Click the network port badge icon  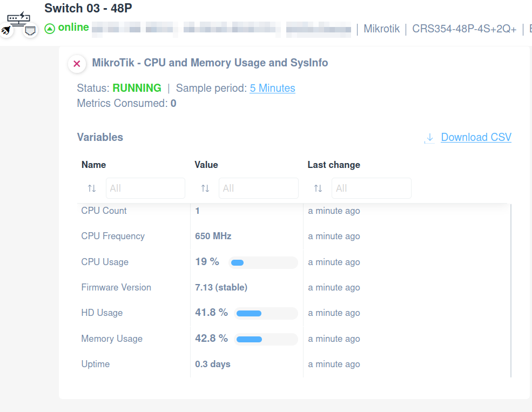(30, 31)
